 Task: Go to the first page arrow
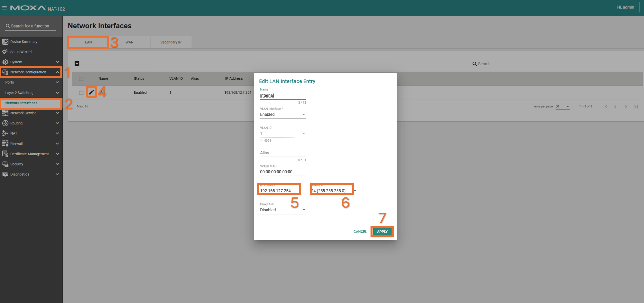(605, 107)
